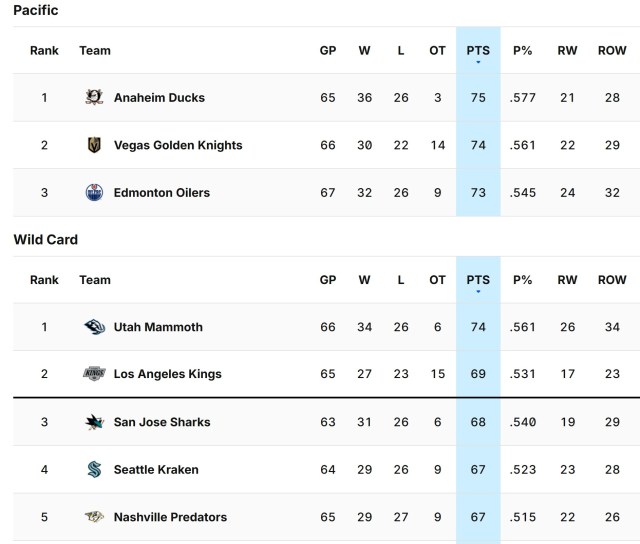
Task: Sort Wild Card table by Team header
Action: tap(95, 280)
